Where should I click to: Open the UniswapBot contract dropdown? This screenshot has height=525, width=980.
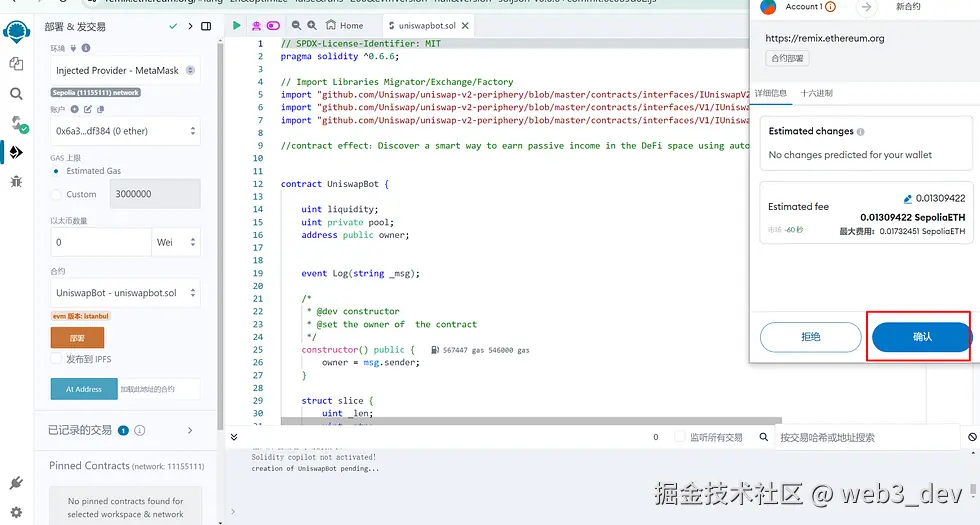coord(125,292)
